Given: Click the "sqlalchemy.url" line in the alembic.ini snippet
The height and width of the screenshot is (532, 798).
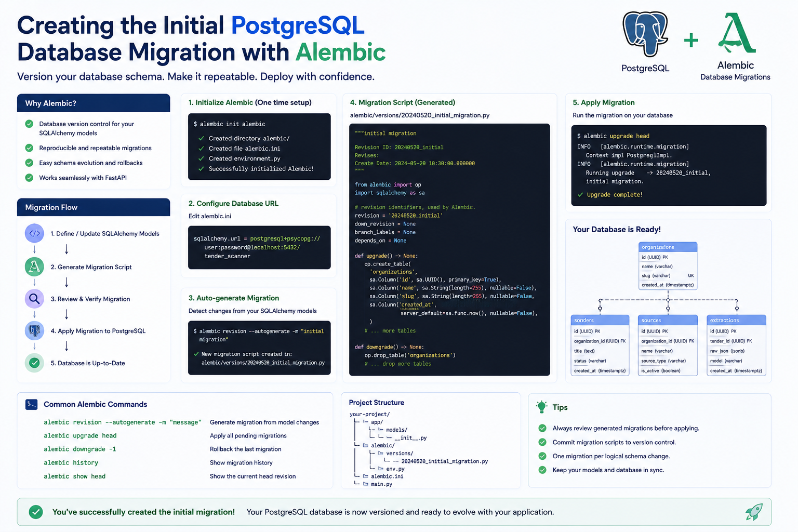Looking at the screenshot, I should point(257,239).
